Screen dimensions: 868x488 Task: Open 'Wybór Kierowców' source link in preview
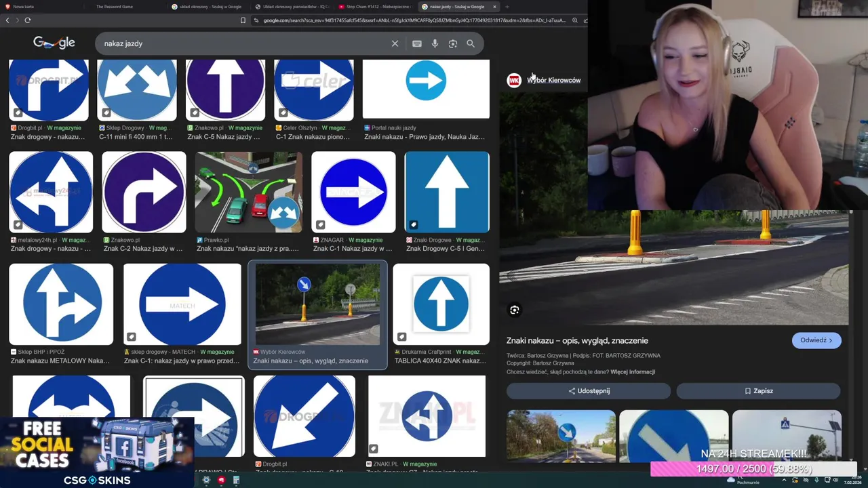pos(553,80)
